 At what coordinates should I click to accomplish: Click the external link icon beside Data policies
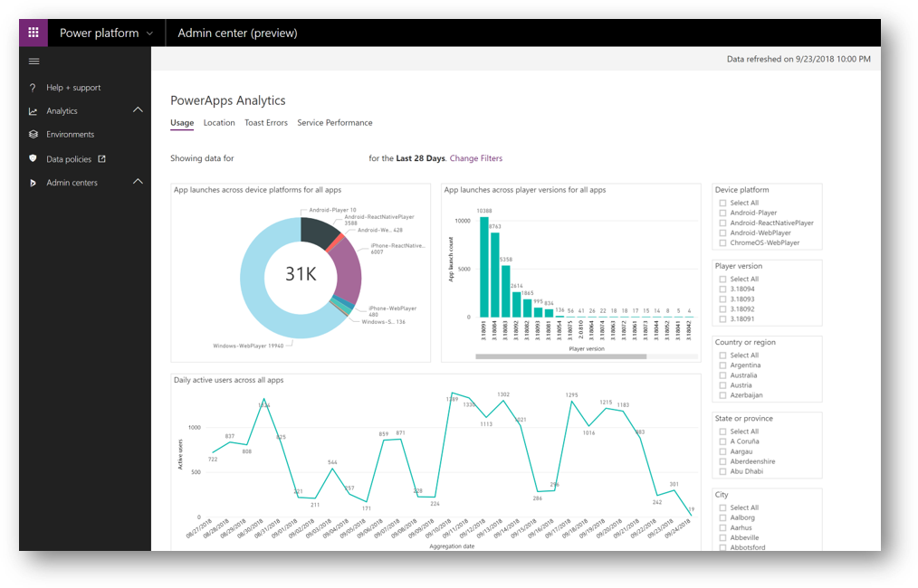(101, 159)
